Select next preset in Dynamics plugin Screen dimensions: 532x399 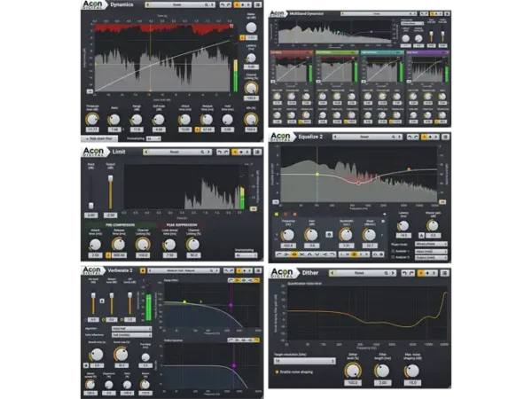[213, 4]
